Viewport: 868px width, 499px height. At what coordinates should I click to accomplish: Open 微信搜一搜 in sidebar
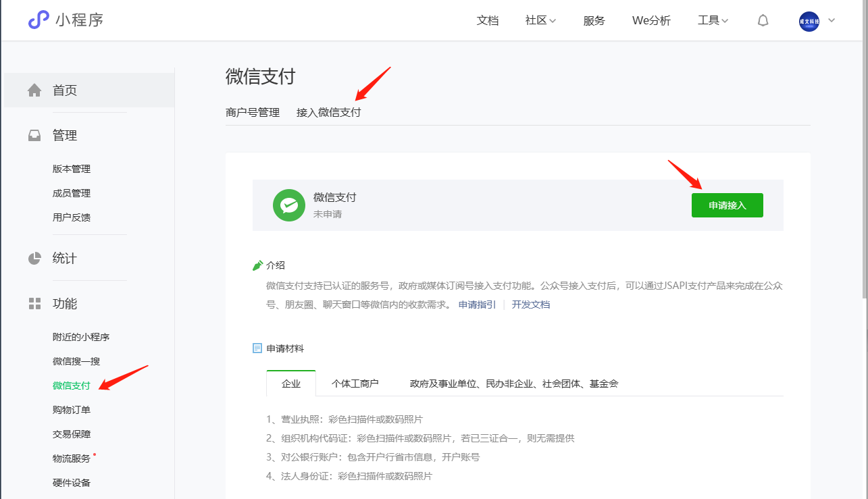[76, 361]
